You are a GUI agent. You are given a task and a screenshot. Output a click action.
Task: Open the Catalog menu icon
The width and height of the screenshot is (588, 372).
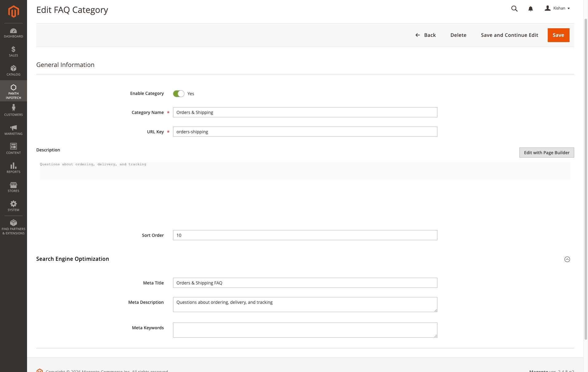coord(13,70)
